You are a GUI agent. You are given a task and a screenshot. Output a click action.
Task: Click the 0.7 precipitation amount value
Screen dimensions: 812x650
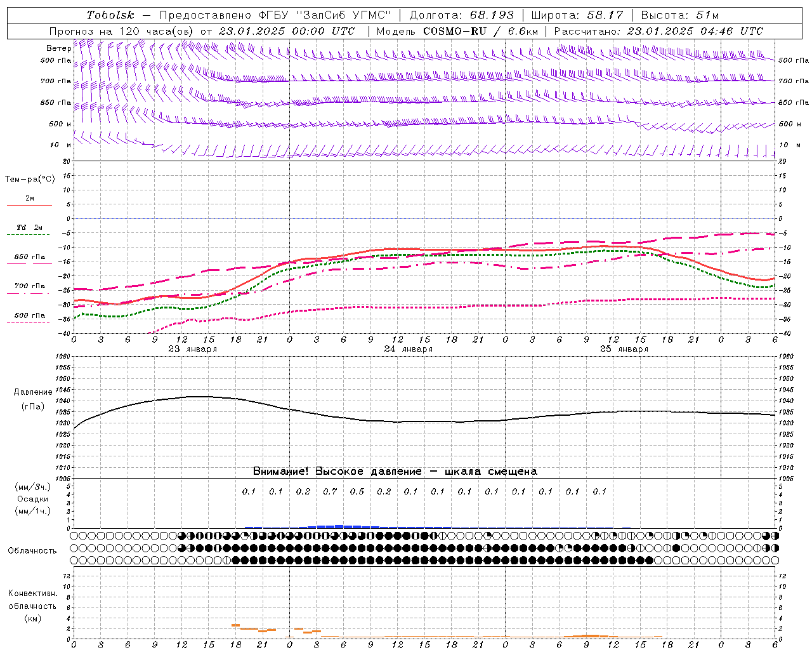330,491
